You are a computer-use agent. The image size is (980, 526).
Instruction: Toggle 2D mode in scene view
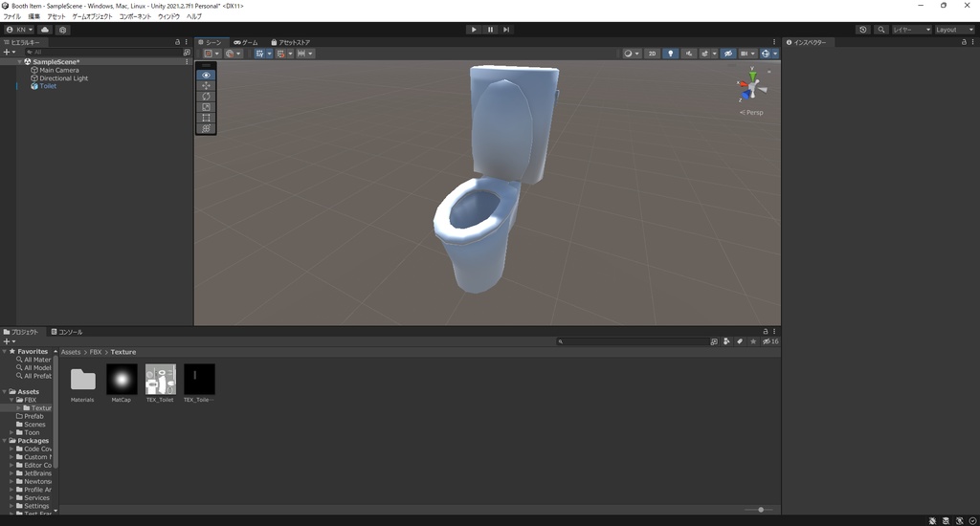pos(652,54)
